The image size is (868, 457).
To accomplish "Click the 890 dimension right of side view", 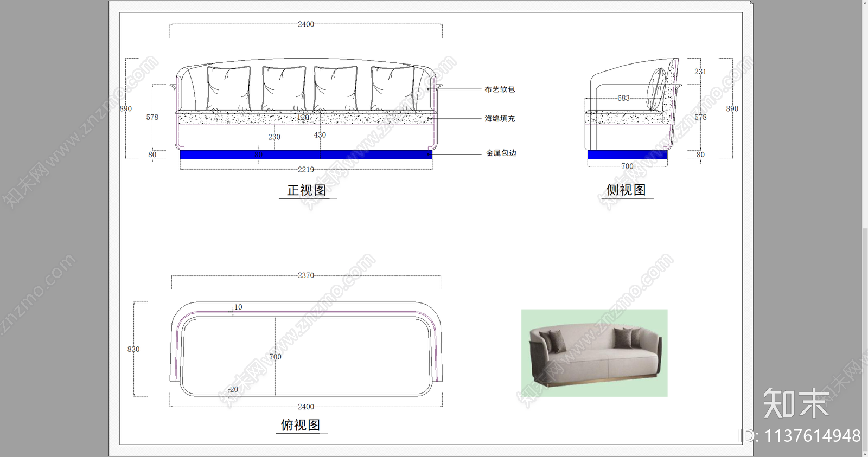I will tap(732, 108).
